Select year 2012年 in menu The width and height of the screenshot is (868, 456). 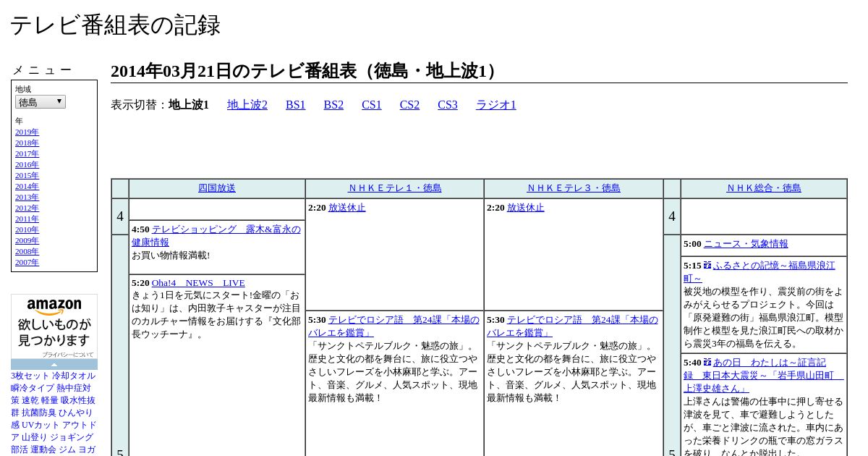pos(27,208)
